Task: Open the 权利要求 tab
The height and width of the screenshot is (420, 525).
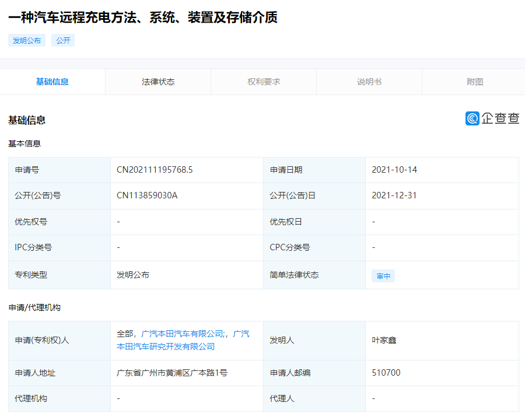Action: (x=264, y=82)
